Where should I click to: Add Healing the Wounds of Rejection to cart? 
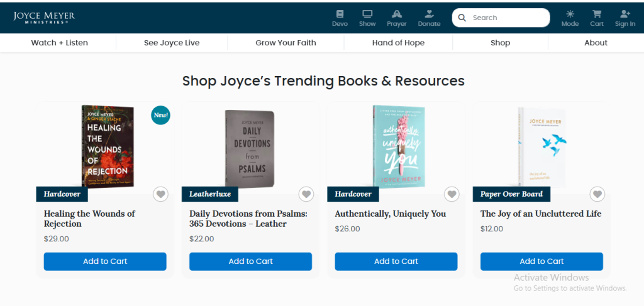(x=105, y=261)
